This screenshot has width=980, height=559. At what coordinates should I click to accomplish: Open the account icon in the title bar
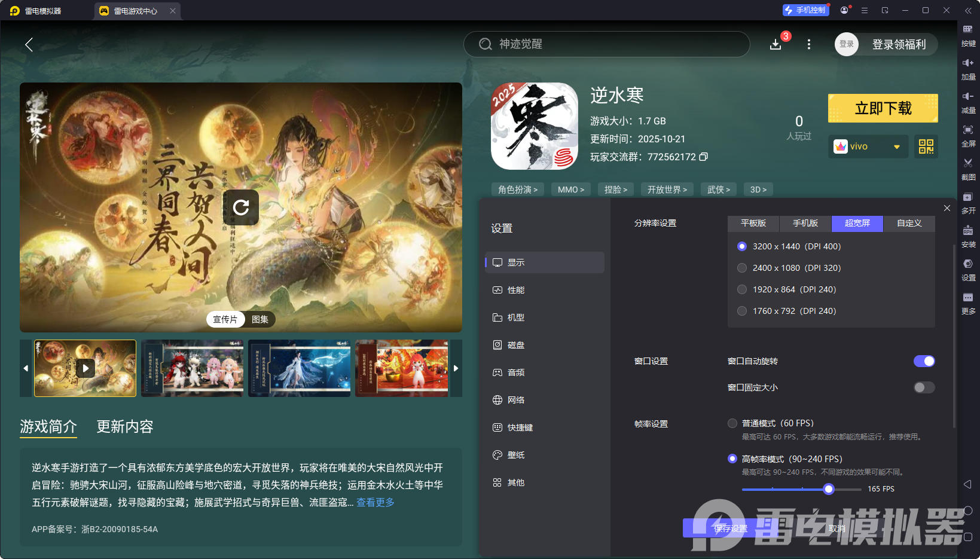(x=844, y=10)
